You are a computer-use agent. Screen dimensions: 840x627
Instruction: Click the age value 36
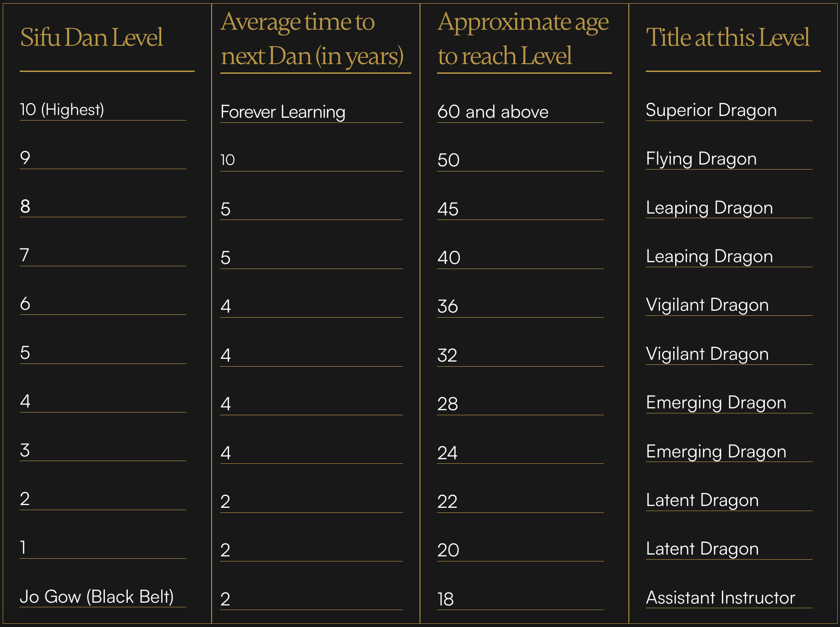click(x=447, y=307)
